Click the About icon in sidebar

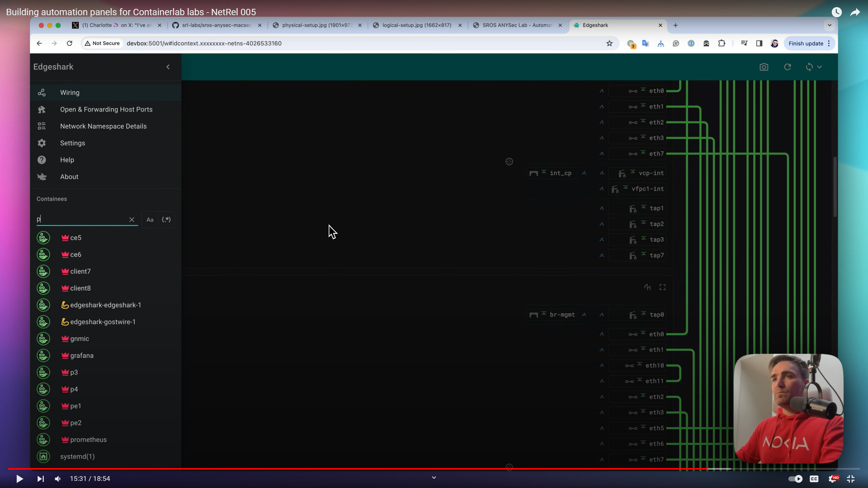(42, 177)
